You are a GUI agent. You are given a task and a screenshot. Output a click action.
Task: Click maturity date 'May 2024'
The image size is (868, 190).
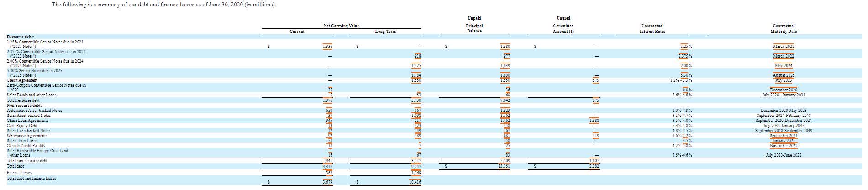(x=784, y=66)
